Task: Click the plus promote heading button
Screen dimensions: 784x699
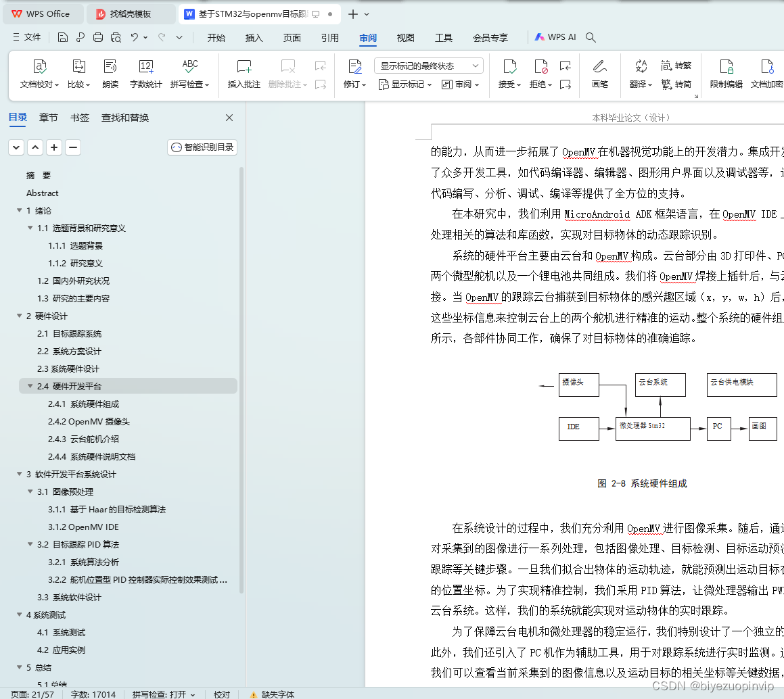Action: coord(54,147)
